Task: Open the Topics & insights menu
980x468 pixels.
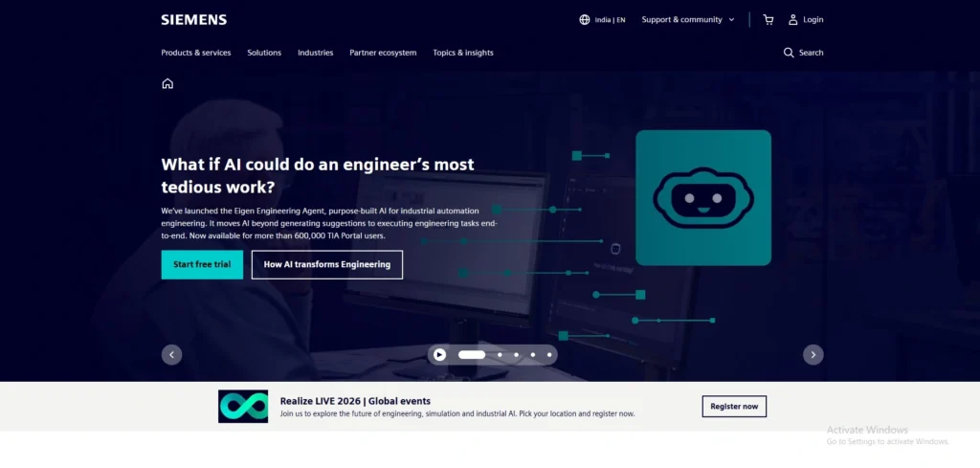Action: (463, 53)
